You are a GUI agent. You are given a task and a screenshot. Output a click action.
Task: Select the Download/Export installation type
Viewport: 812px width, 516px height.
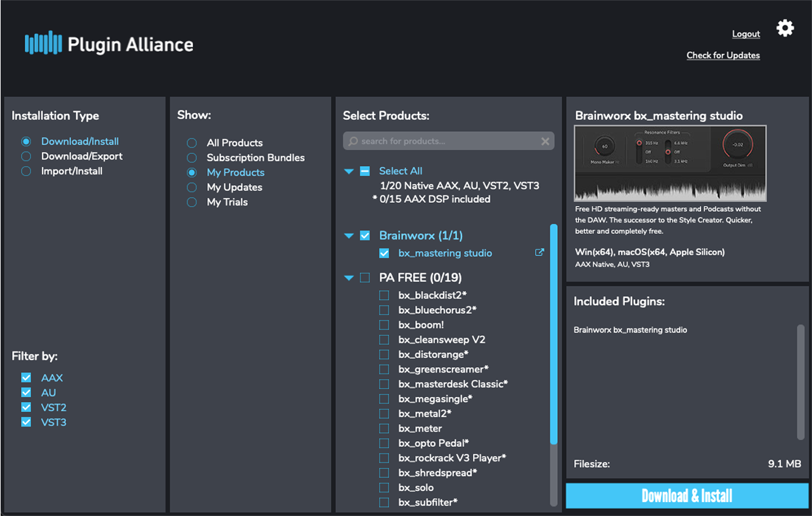click(x=26, y=157)
